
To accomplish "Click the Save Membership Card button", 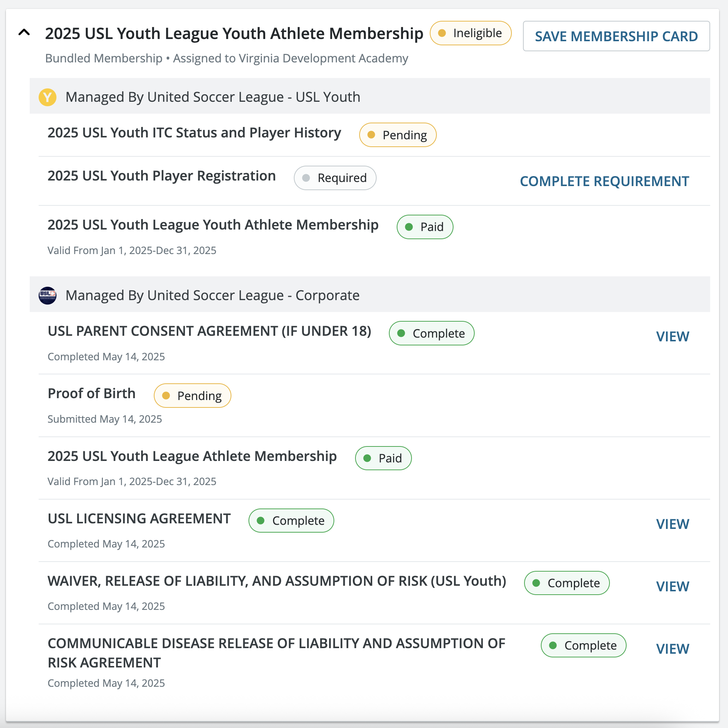I will point(616,36).
